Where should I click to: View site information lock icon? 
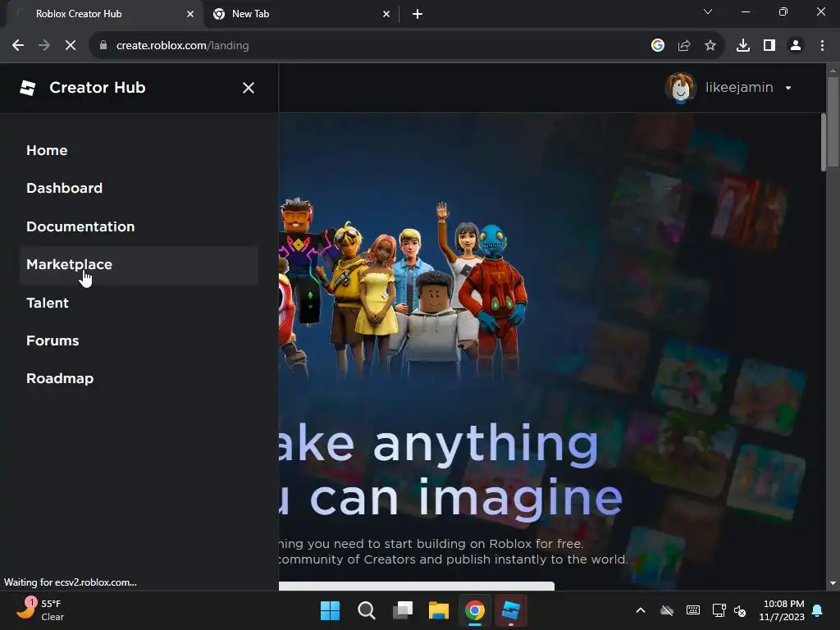(103, 46)
